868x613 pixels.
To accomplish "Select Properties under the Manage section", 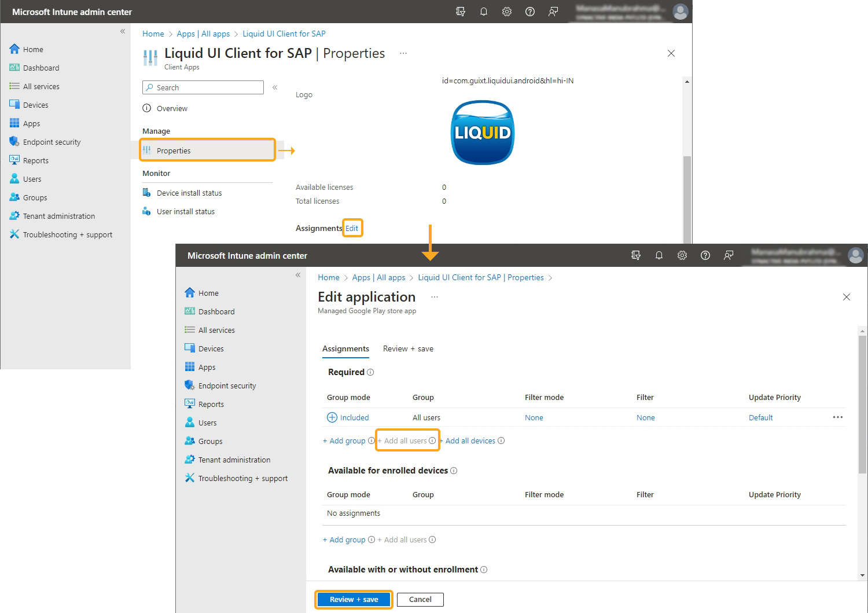I will pos(174,151).
